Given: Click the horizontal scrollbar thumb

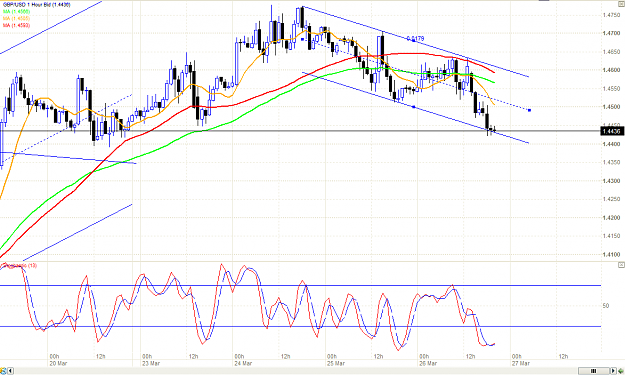Looking at the screenshot, I should [593, 371].
